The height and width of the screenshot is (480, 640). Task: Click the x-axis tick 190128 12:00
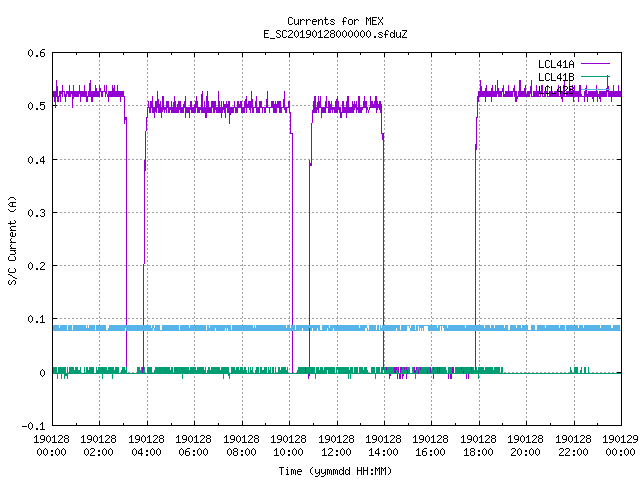pyautogui.click(x=336, y=446)
